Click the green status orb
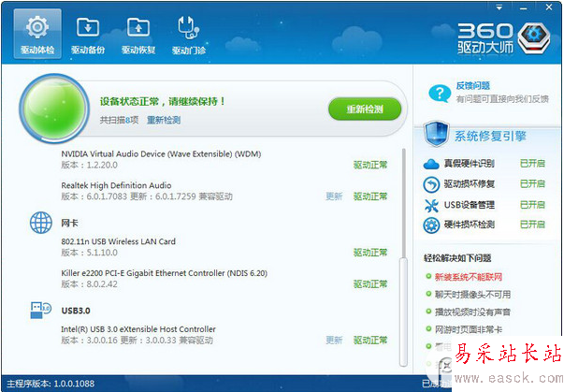This screenshot has height=392, width=564. click(54, 109)
